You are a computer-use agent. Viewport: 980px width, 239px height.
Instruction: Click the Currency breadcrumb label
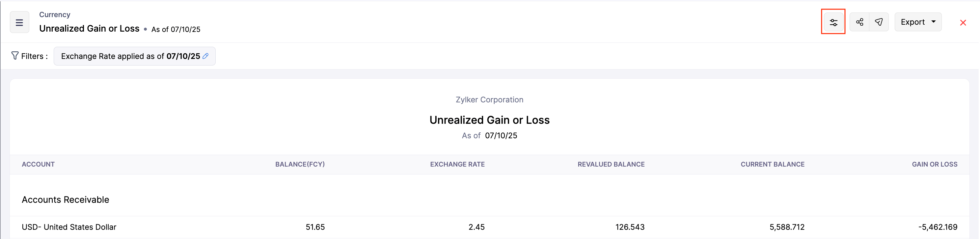point(54,14)
